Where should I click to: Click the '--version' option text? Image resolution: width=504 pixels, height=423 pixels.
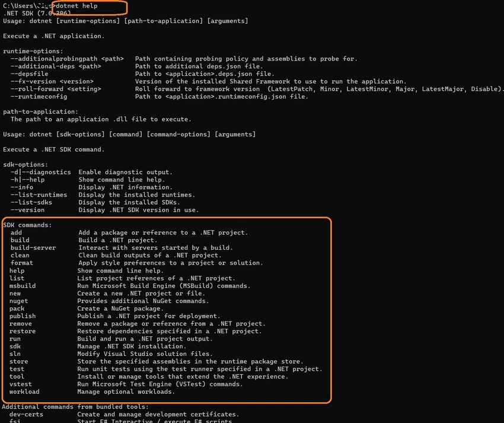coord(28,210)
